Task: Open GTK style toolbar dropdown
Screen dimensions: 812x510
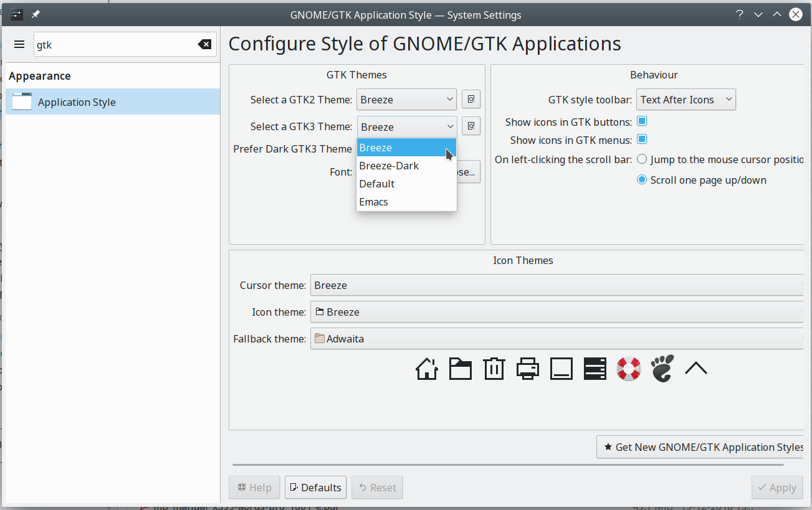Action: pyautogui.click(x=686, y=100)
